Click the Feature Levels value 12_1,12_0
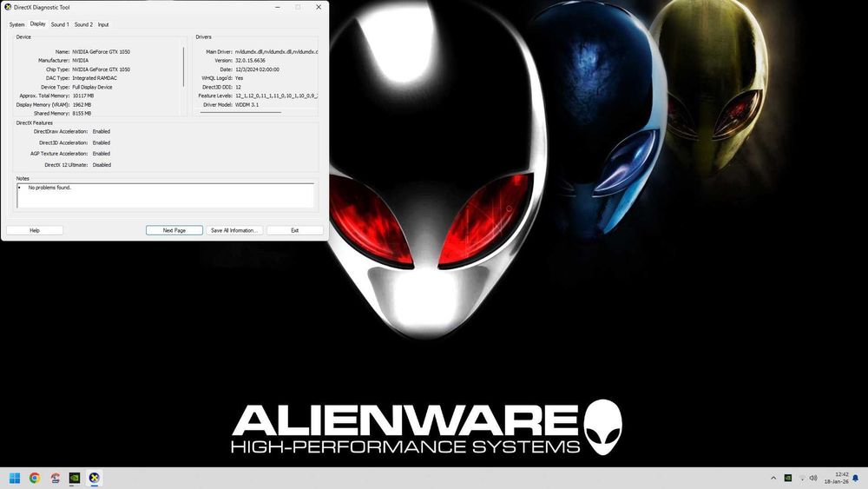 tap(276, 96)
